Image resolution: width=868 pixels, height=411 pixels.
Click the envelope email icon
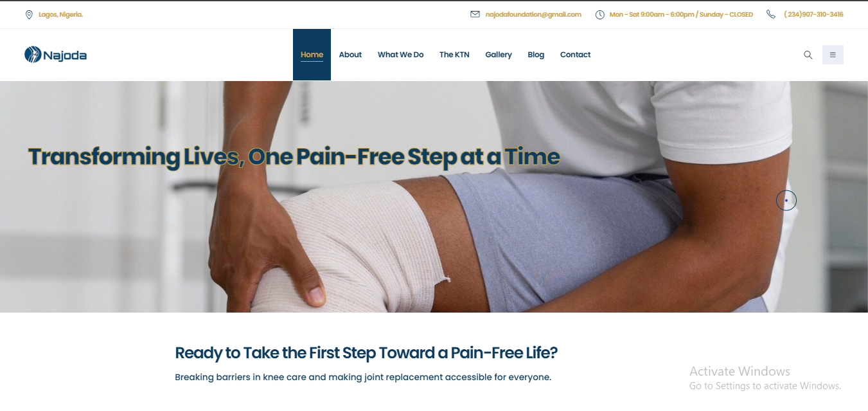[475, 14]
